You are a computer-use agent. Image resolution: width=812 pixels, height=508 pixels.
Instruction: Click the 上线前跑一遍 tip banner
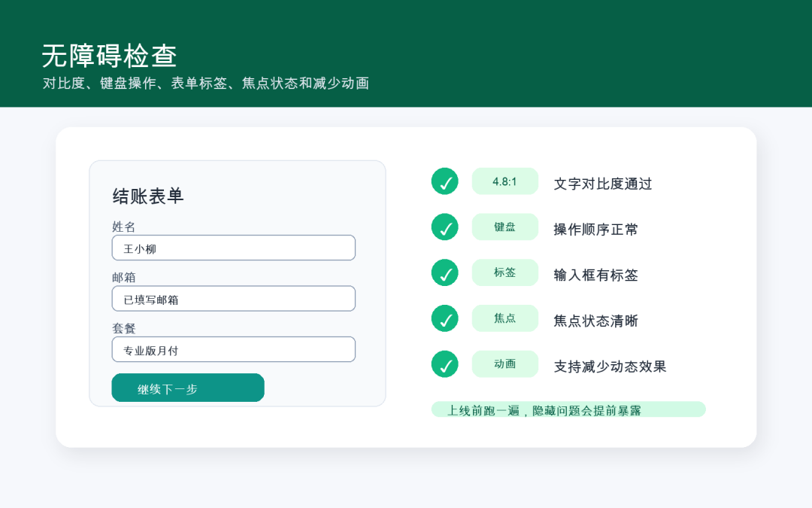tap(568, 409)
